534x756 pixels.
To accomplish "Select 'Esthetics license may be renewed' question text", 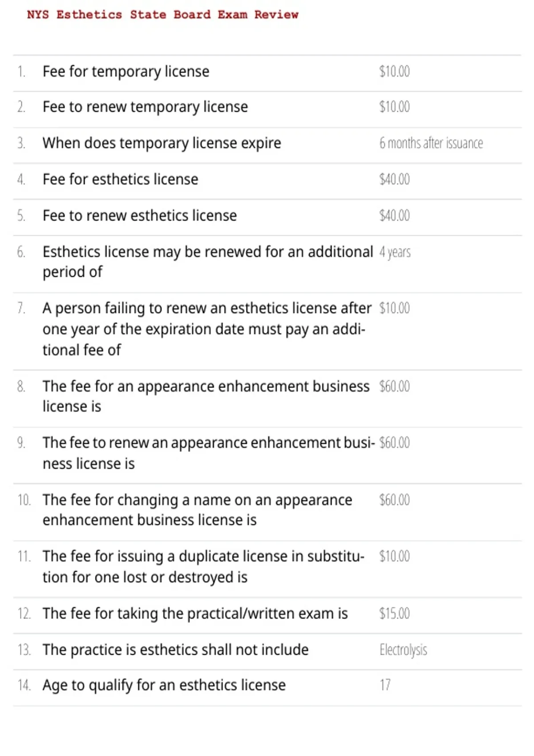I will pos(208,261).
